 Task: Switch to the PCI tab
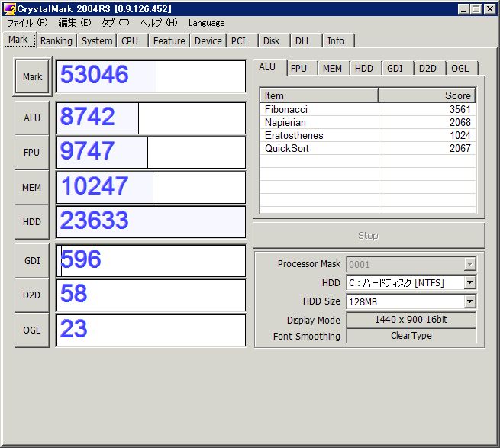click(x=242, y=40)
